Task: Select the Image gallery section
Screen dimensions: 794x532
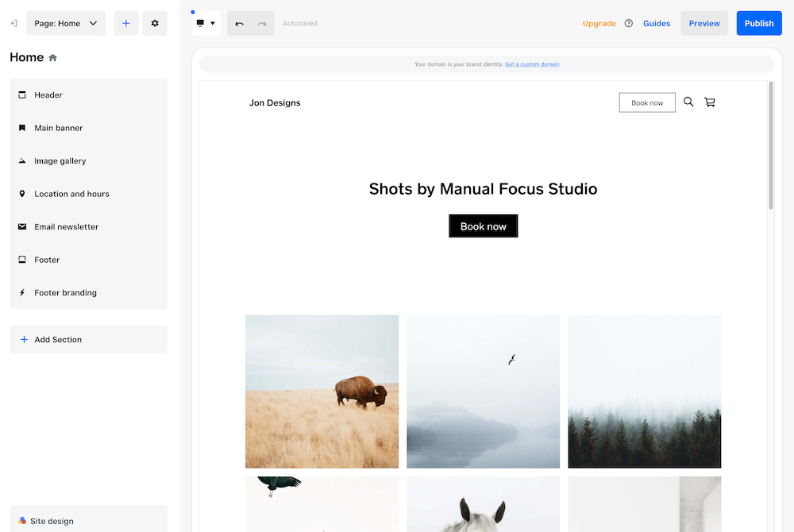Action: tap(89, 161)
